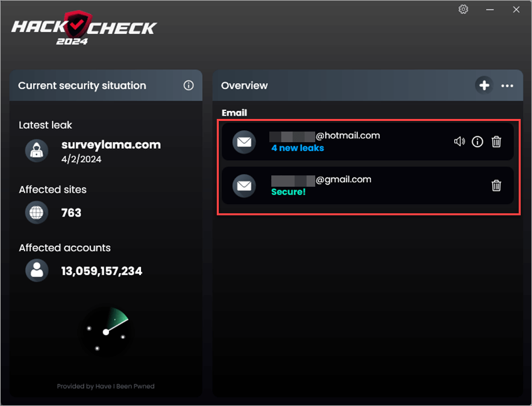Click the envelope icon of the gmail entry
This screenshot has width=532, height=406.
tap(244, 185)
